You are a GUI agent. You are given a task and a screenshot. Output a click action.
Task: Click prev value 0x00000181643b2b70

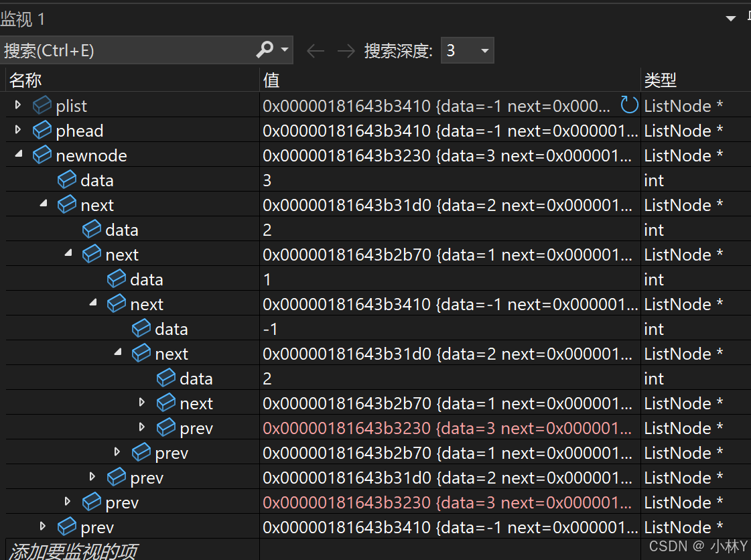448,453
